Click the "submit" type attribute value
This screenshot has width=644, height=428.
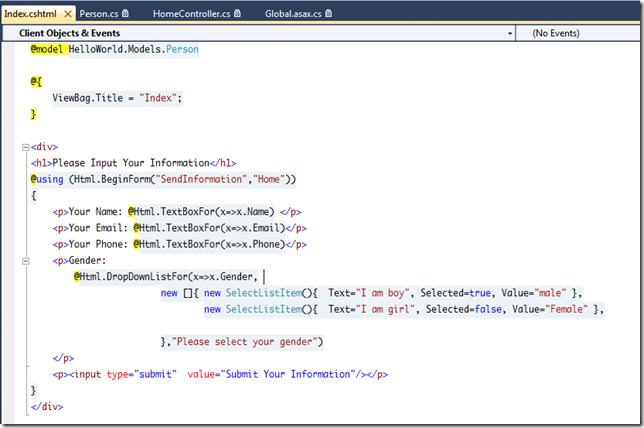[x=155, y=375]
